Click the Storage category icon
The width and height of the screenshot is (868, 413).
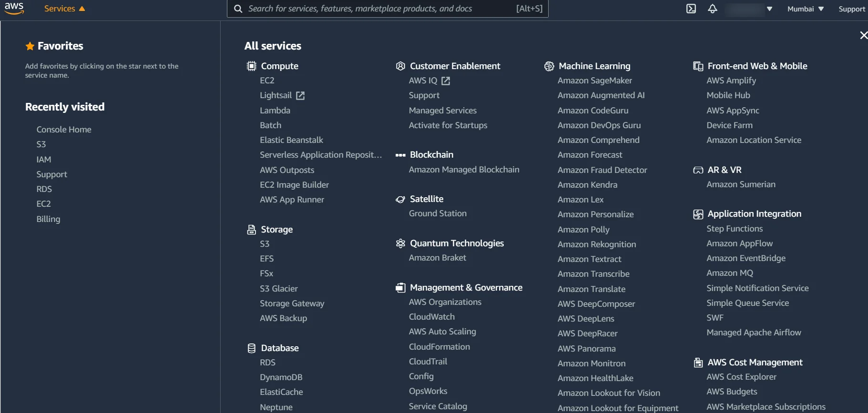pos(251,230)
